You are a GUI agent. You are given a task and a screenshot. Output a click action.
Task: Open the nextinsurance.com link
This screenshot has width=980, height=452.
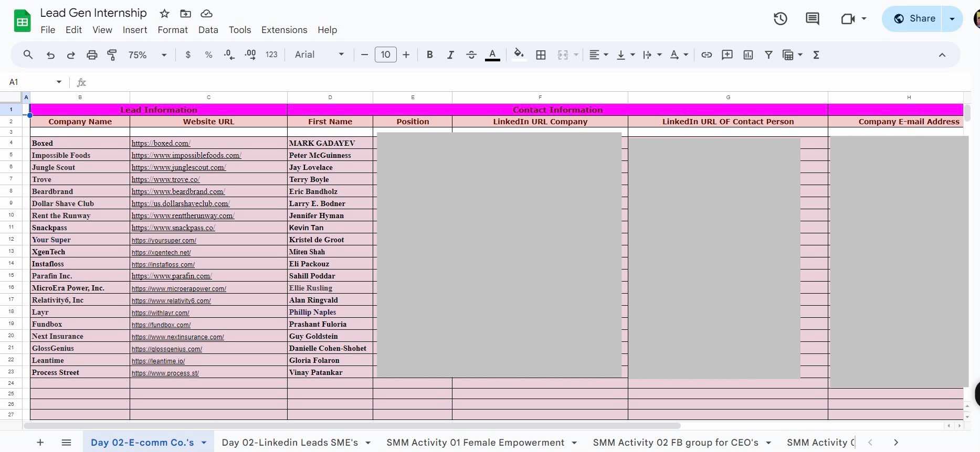(x=177, y=337)
